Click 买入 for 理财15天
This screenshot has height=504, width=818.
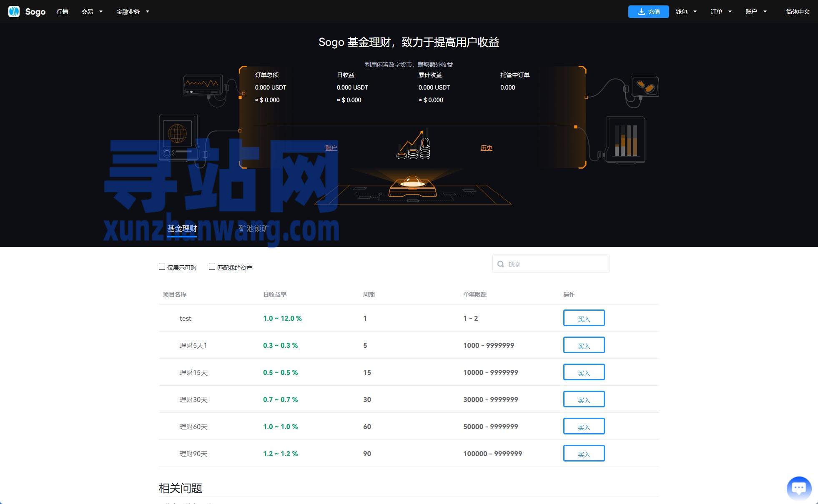[584, 372]
